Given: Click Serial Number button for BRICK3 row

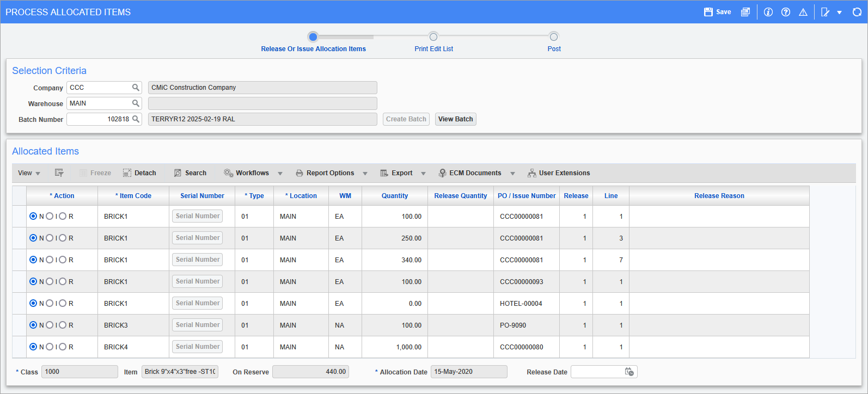Looking at the screenshot, I should (198, 325).
